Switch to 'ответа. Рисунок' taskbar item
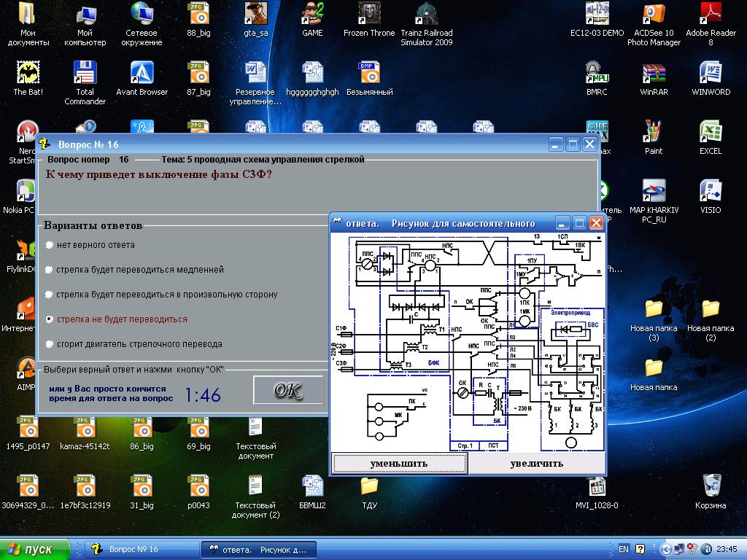 pyautogui.click(x=258, y=549)
